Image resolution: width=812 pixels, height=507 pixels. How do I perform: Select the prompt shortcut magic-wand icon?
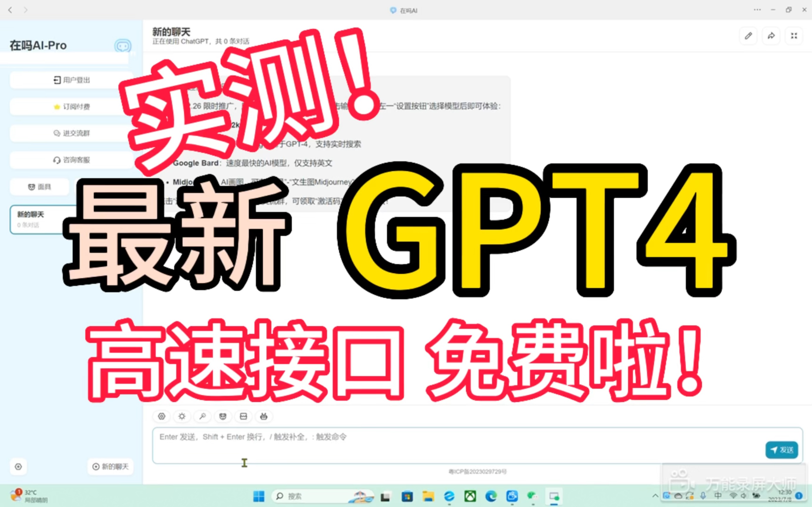coord(202,416)
